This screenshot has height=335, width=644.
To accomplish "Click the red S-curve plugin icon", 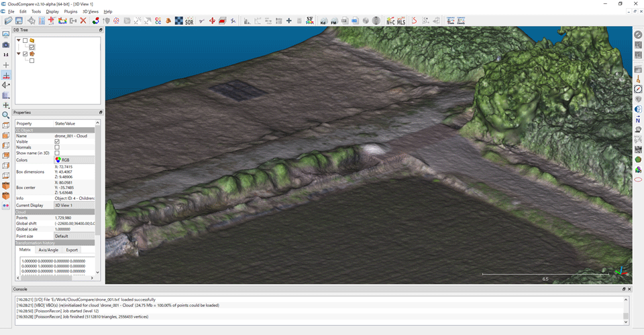I will pyautogui.click(x=414, y=21).
